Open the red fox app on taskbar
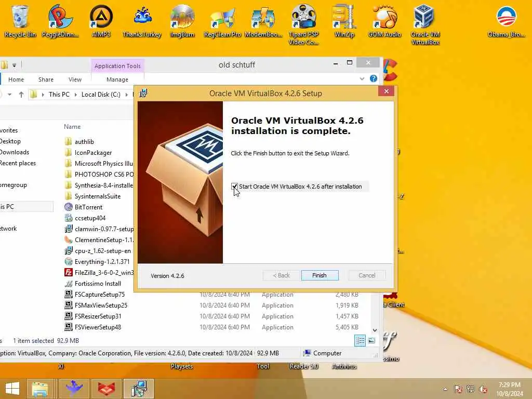The width and height of the screenshot is (532, 399). [x=107, y=389]
